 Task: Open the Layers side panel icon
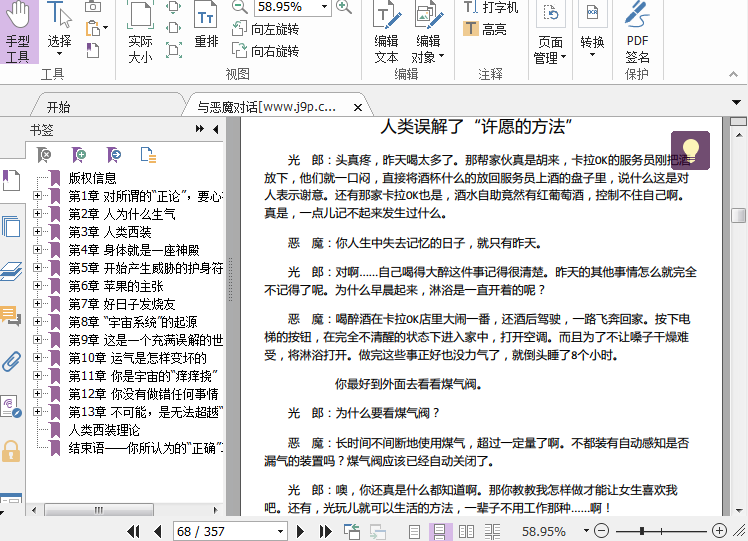[x=10, y=271]
